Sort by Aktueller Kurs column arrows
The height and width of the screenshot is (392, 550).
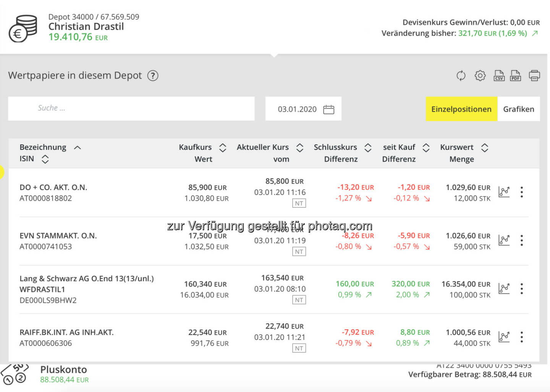point(300,148)
